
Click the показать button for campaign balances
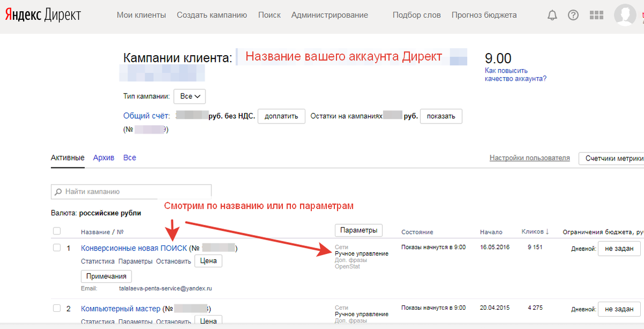click(441, 116)
